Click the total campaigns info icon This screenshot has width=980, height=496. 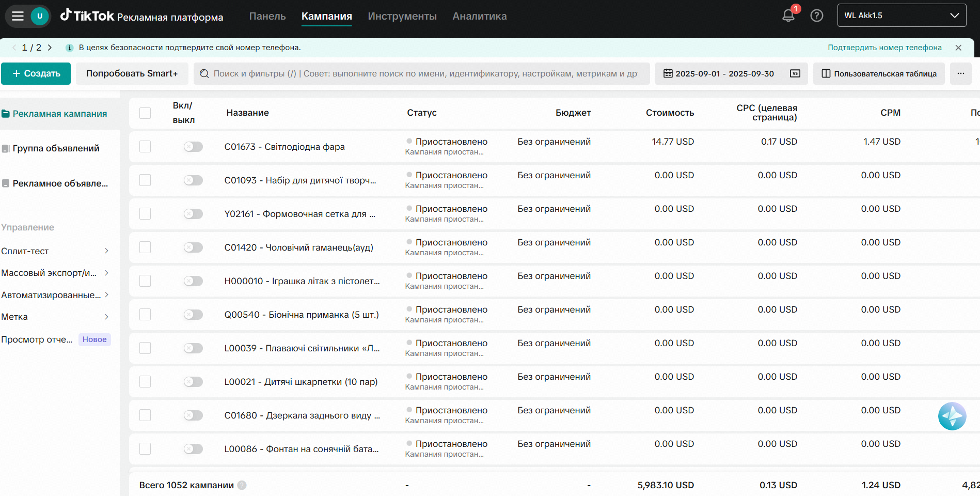click(x=242, y=485)
